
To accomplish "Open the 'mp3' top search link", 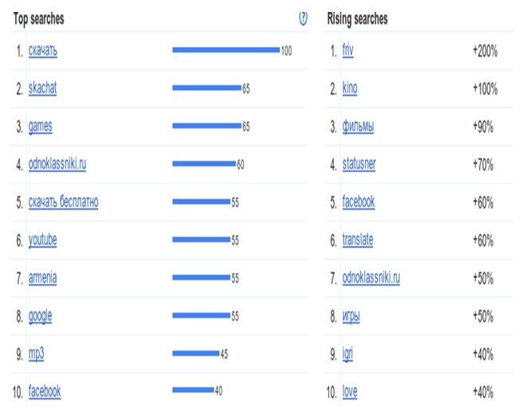I will click(x=36, y=354).
